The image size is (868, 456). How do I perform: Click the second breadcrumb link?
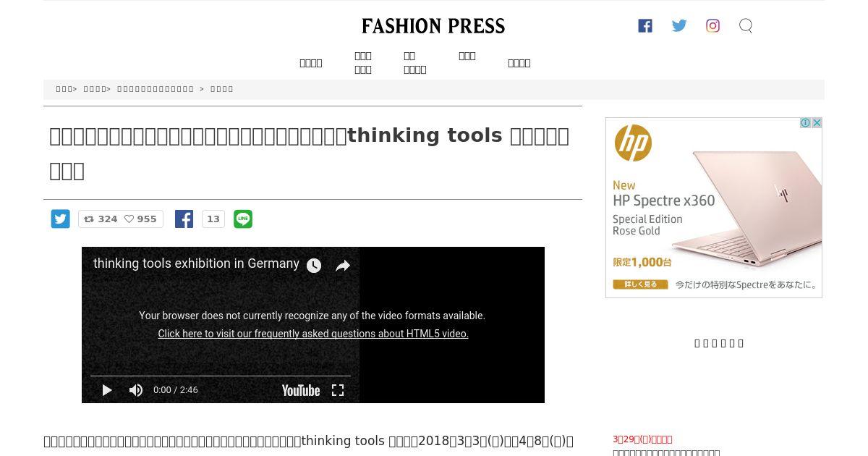95,89
